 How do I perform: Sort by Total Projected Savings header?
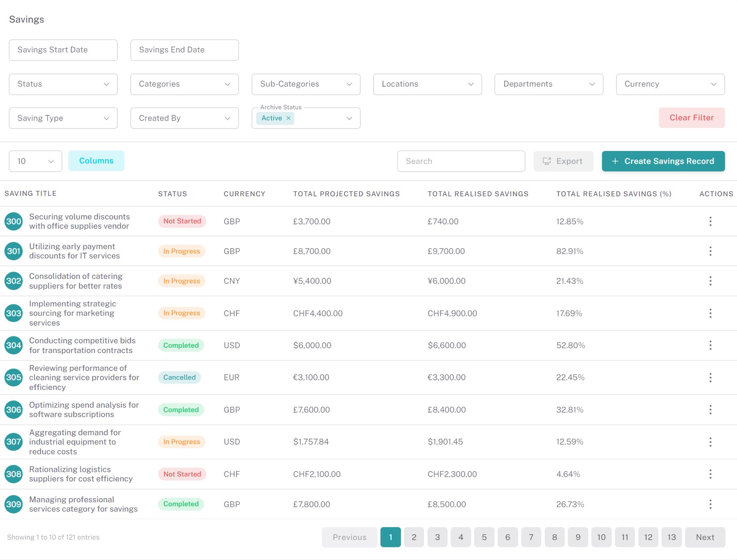(346, 194)
